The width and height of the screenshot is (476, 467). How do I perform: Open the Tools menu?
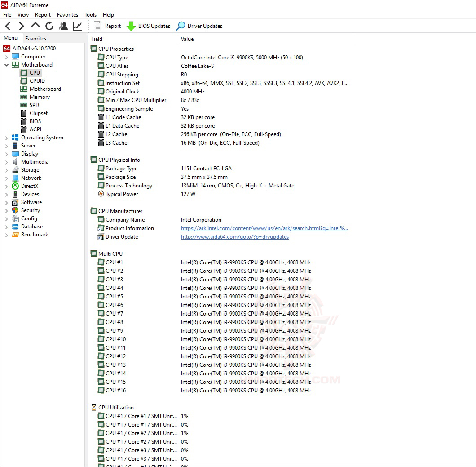pos(90,14)
